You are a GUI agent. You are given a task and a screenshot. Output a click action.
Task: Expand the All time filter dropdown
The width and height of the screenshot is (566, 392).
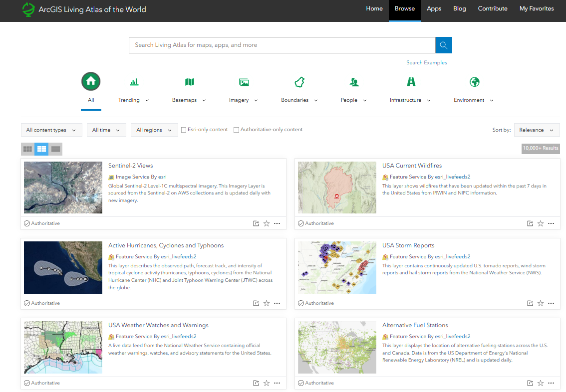(x=106, y=130)
